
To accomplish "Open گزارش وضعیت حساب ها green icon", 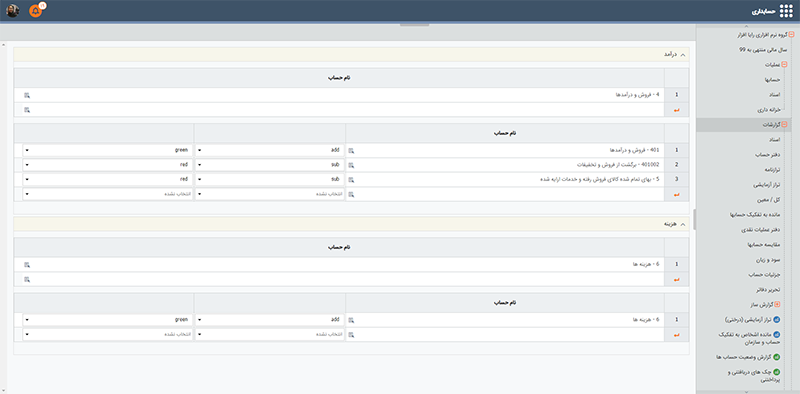I will click(777, 357).
